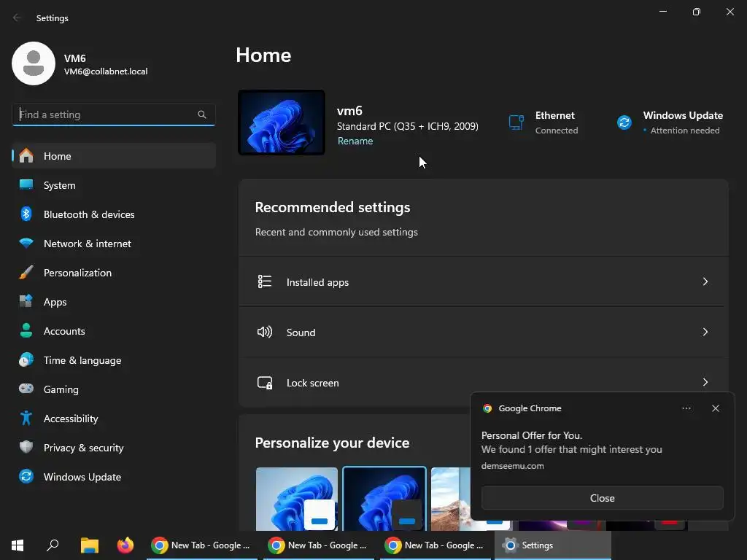Image resolution: width=747 pixels, height=560 pixels.
Task: Click the vm6 desktop wallpaper preview
Action: pos(282,122)
